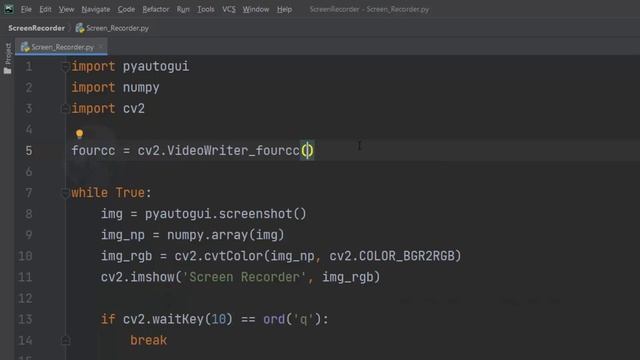Click 'ord' function on line 13
Screen dimensions: 640x360
pos(274,319)
